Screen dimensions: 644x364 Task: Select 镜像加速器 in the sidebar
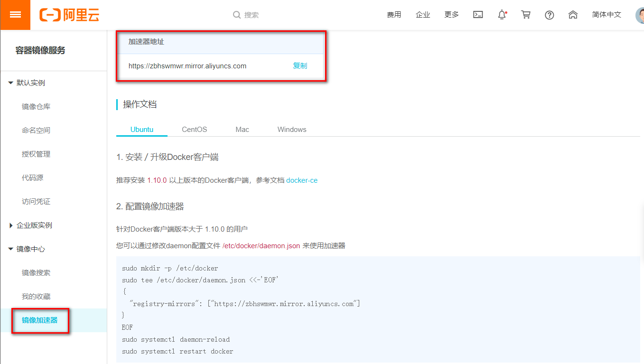(x=40, y=320)
